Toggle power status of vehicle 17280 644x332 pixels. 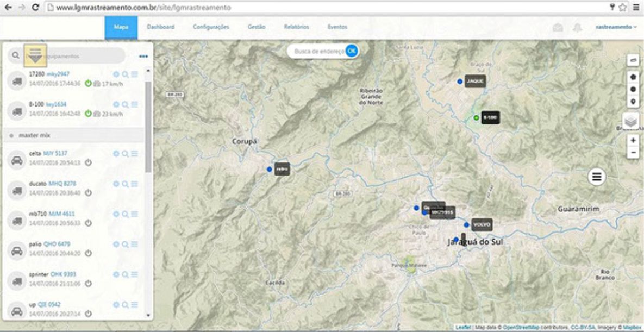point(88,84)
